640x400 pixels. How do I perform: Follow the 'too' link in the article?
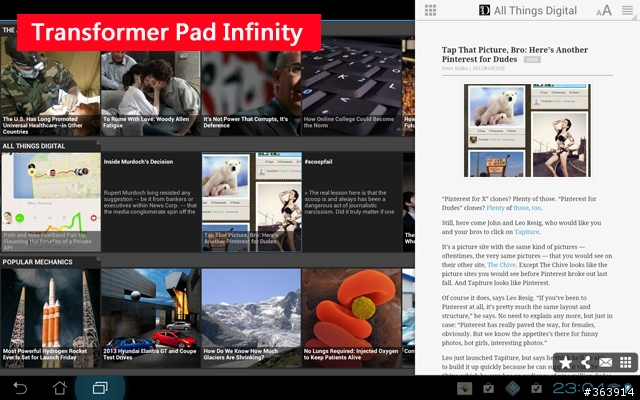(536, 208)
